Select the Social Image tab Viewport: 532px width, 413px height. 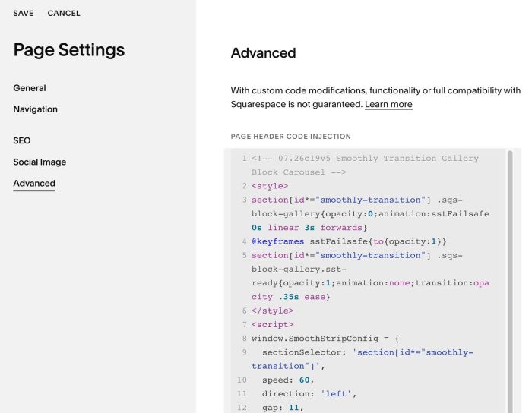tap(40, 162)
